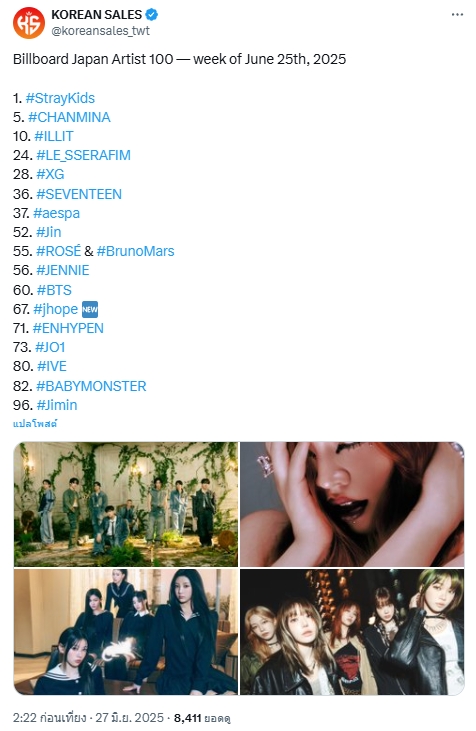The image size is (476, 731).
Task: View the leather jacket girl group photo
Action: click(x=352, y=632)
